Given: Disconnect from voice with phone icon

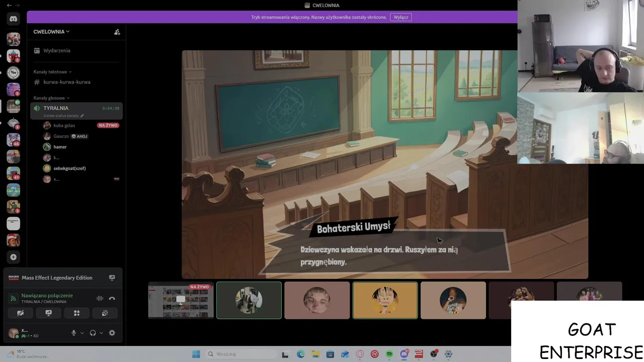Looking at the screenshot, I should pyautogui.click(x=112, y=299).
